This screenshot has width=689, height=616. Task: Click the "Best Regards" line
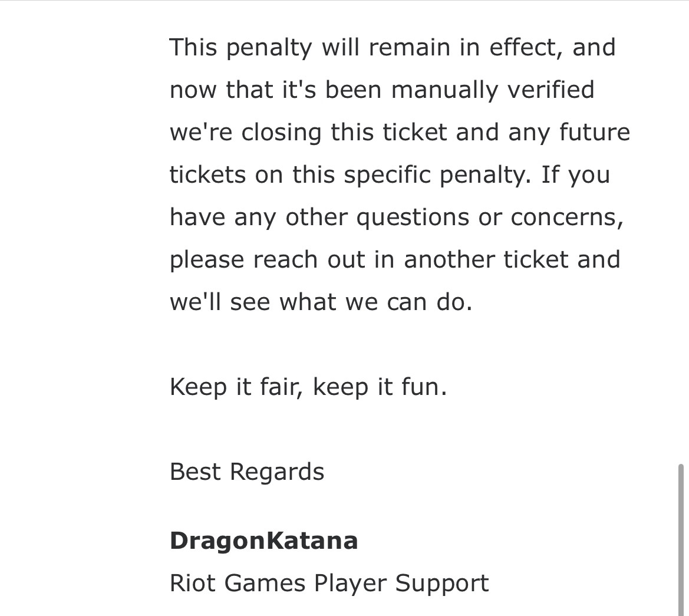246,472
